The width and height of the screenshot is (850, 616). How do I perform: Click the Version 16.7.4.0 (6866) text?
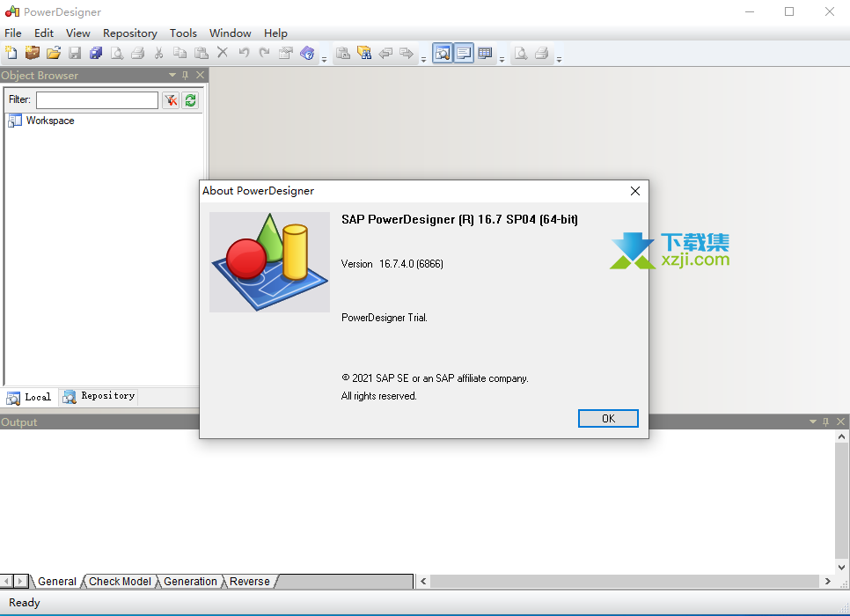(392, 264)
